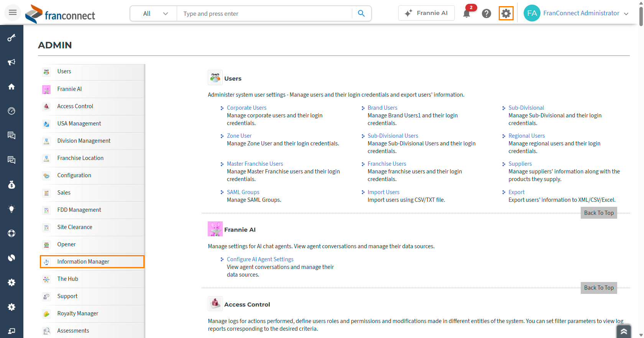Click Back To Top under Users section
The height and width of the screenshot is (338, 644).
coord(599,213)
